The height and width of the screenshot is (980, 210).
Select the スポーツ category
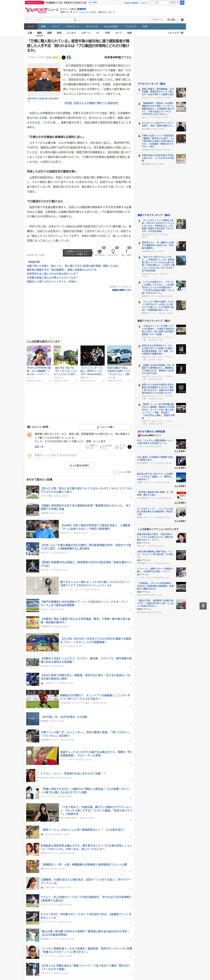(86, 33)
